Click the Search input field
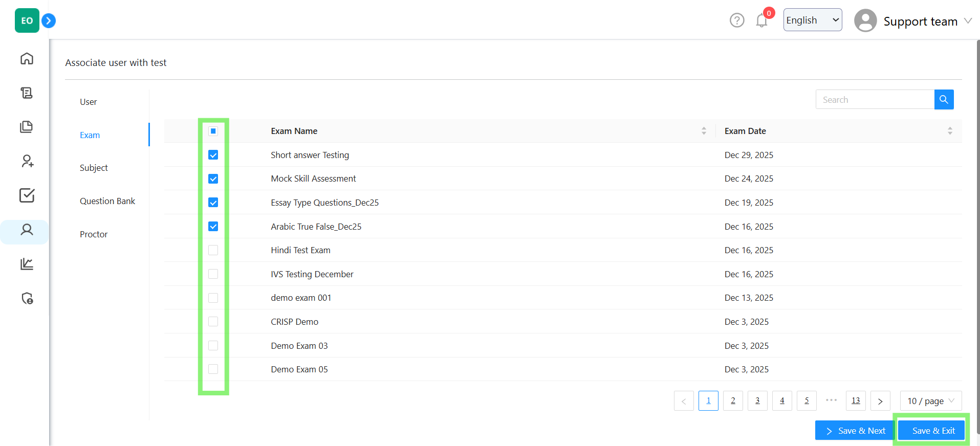The height and width of the screenshot is (446, 980). 875,100
